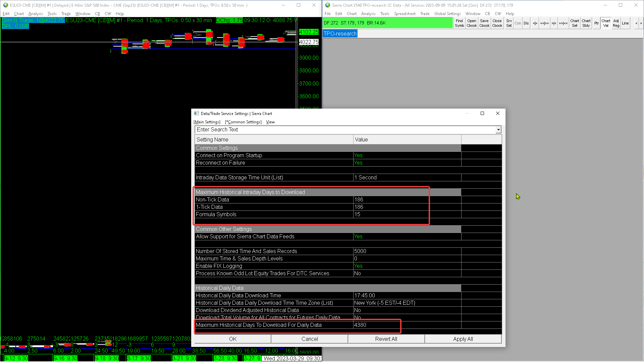
Task: Click the Find Symb toolbar button
Action: click(459, 23)
